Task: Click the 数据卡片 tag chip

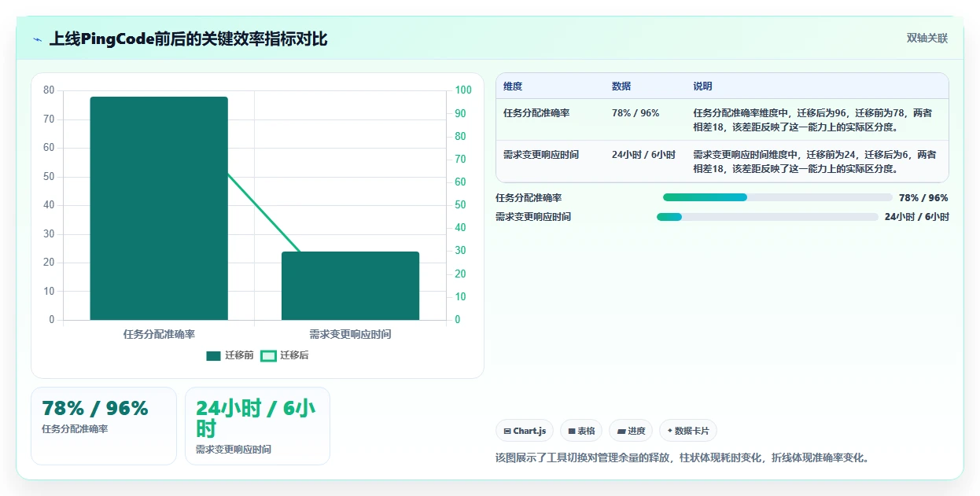Action: [x=688, y=431]
